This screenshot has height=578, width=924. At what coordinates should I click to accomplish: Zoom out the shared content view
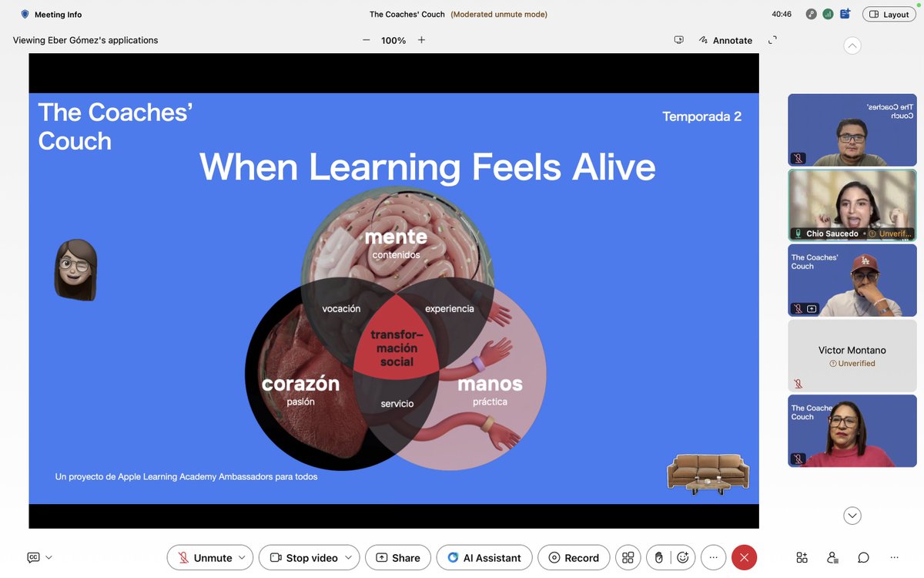[367, 40]
